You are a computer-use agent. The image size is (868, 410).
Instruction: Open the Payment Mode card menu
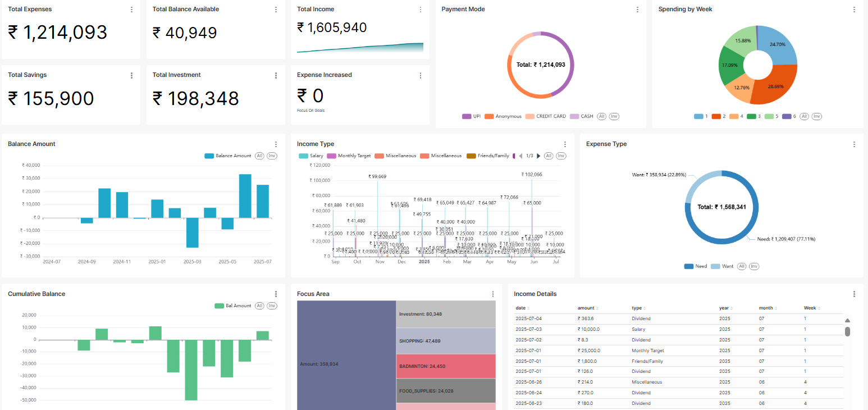click(x=637, y=10)
